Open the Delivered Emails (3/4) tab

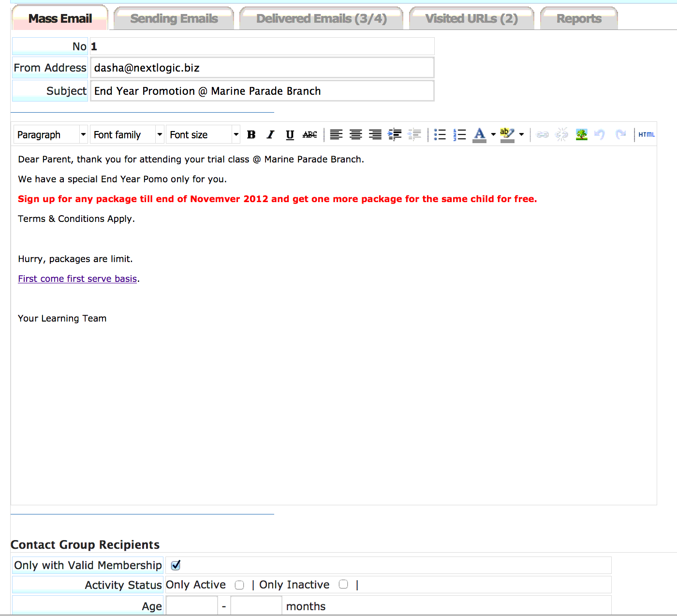click(x=322, y=18)
